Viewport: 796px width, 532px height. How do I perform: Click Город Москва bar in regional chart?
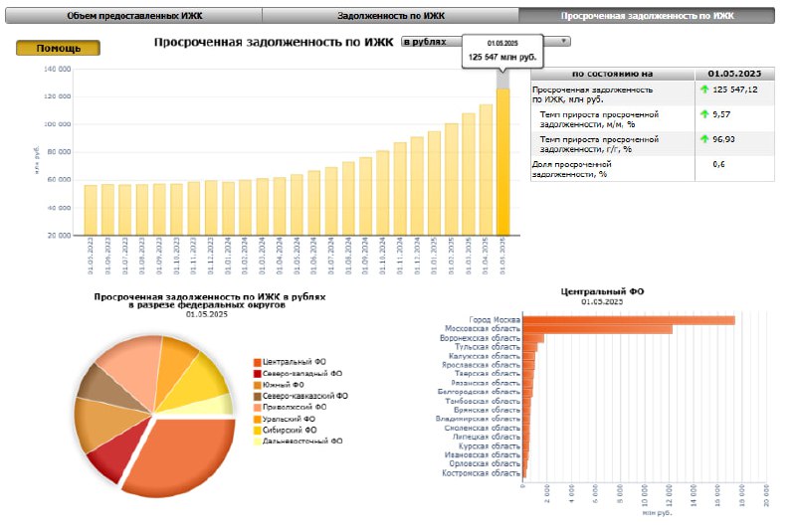coord(629,320)
